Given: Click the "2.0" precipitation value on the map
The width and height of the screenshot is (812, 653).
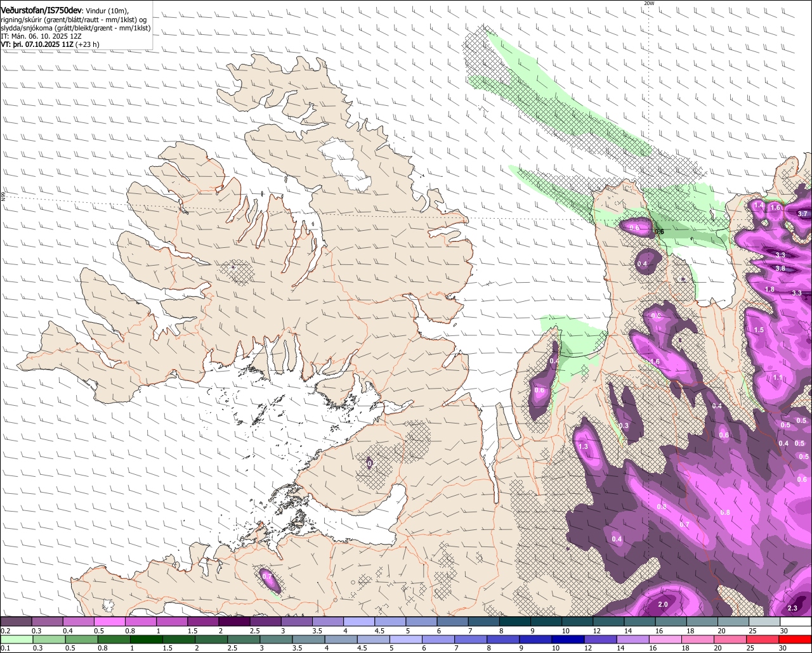Looking at the screenshot, I should [x=663, y=605].
